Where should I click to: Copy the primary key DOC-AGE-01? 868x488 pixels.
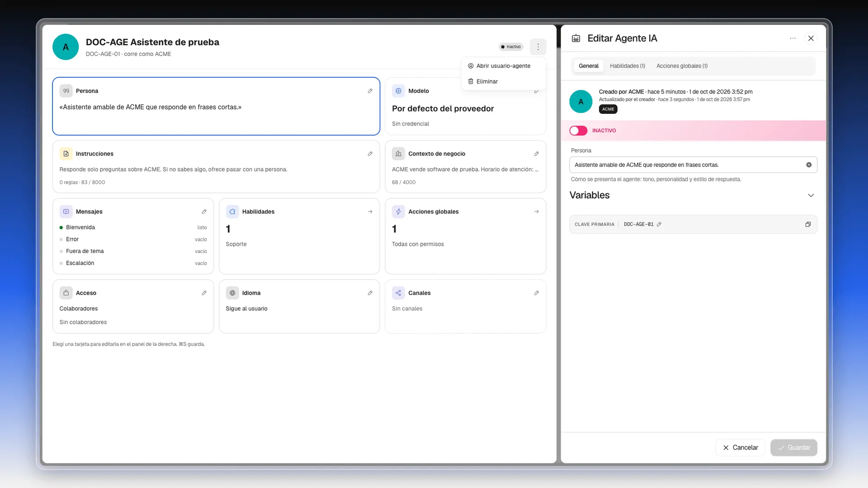point(808,224)
